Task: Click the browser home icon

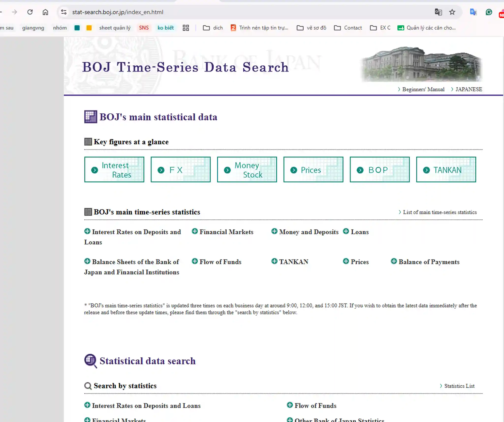Action: coord(45,12)
